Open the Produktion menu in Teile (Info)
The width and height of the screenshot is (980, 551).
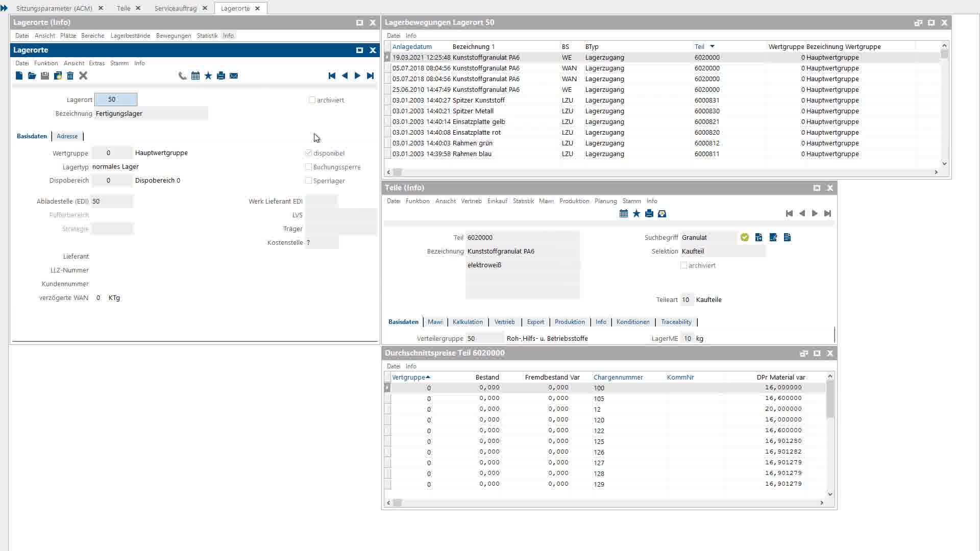[x=574, y=201]
